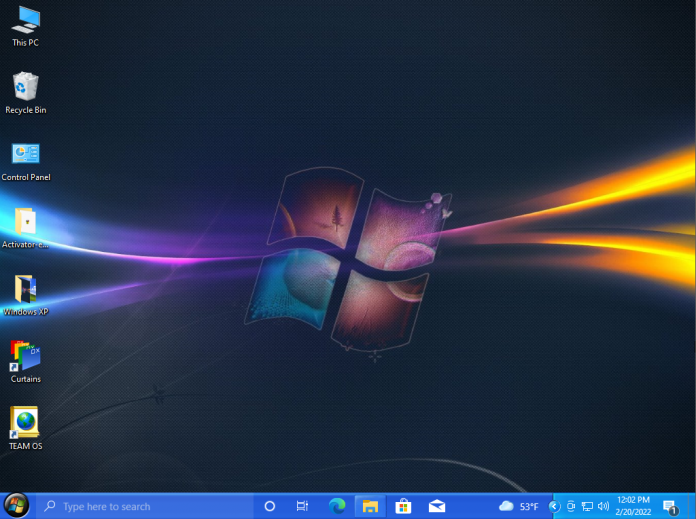Open the notification center icon
This screenshot has width=696, height=519.
(x=670, y=506)
